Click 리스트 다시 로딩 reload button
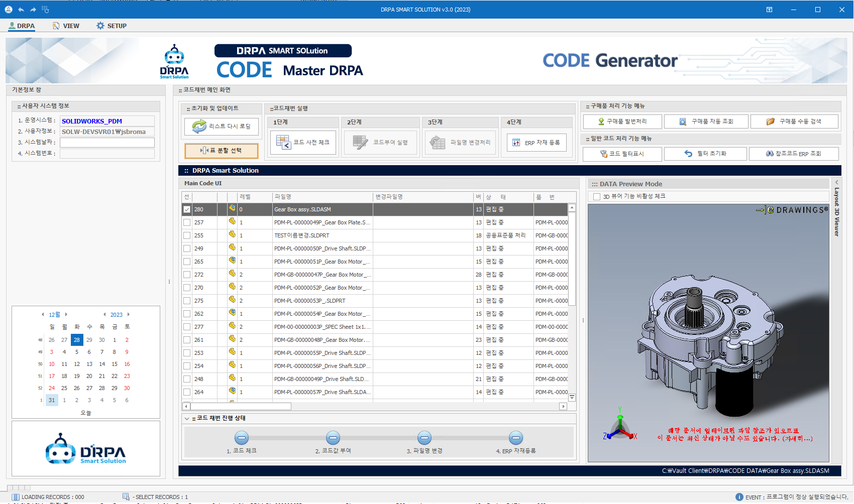The image size is (854, 504). pos(222,127)
